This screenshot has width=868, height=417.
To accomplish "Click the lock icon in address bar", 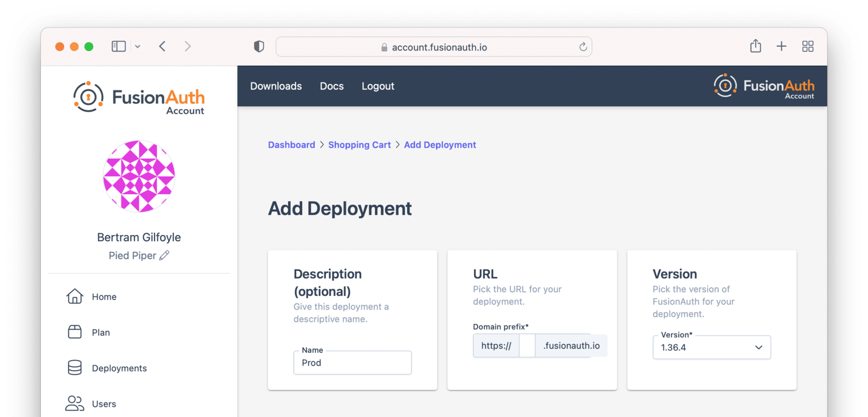I will click(x=384, y=47).
